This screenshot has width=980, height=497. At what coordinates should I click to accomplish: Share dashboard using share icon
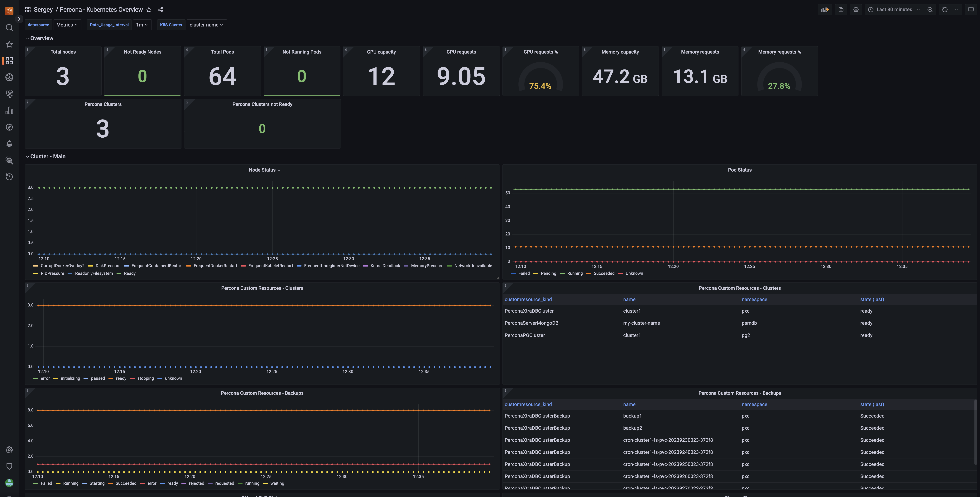[x=161, y=10]
